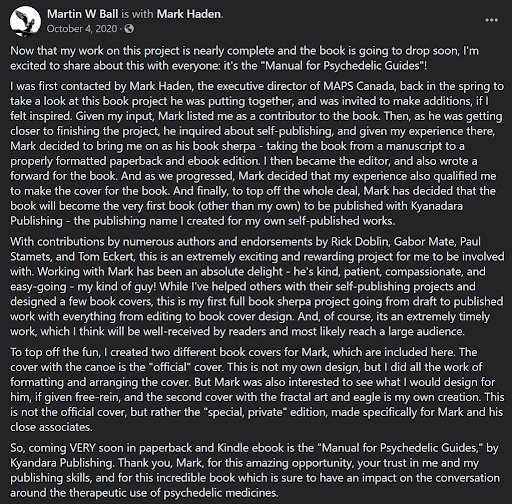Open the October 4, 2020 timestamp link
The width and height of the screenshot is (512, 504).
click(82, 29)
